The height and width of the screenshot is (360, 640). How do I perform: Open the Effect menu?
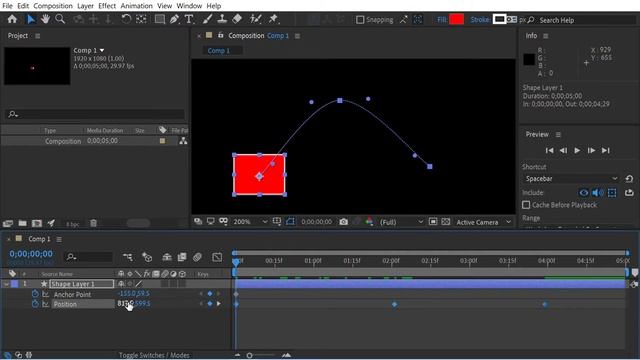pos(107,6)
